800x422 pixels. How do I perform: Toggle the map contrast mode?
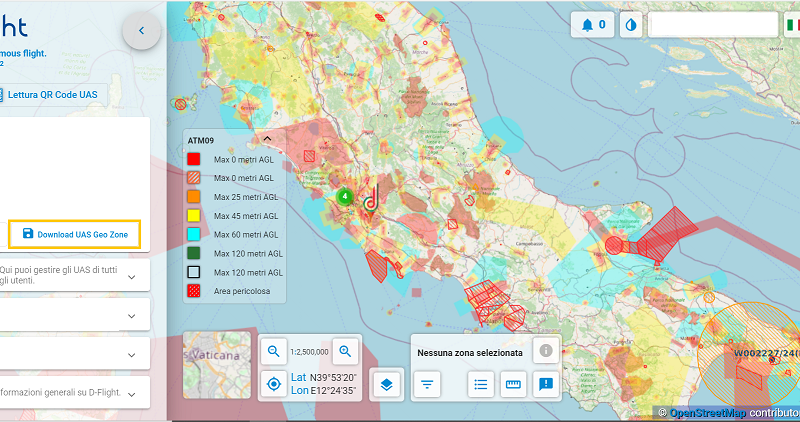[630, 25]
